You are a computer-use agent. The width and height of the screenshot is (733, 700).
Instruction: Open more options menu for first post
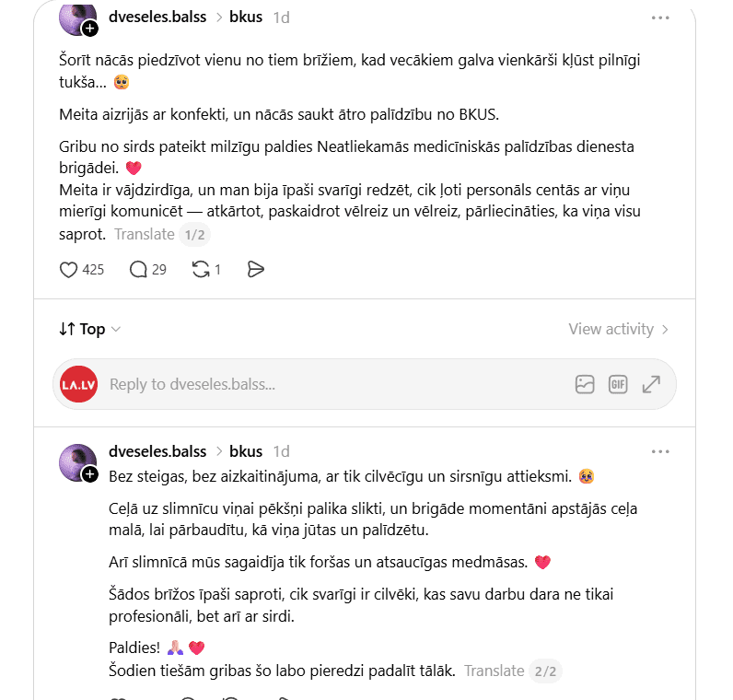point(660,17)
